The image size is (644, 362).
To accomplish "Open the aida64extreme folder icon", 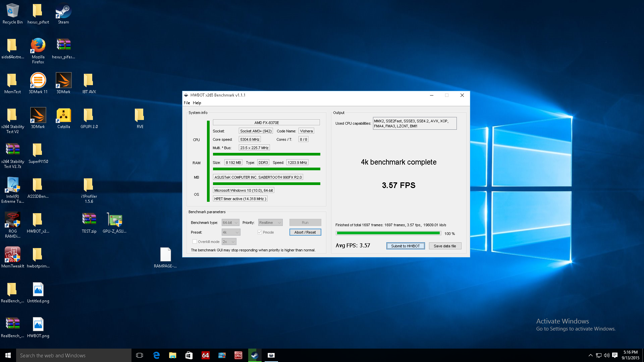I will (x=12, y=48).
